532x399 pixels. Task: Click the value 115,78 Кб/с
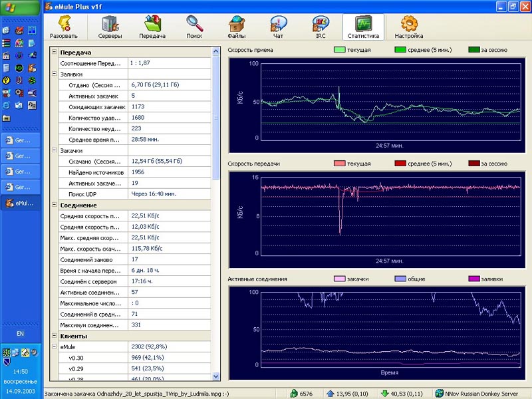147,248
